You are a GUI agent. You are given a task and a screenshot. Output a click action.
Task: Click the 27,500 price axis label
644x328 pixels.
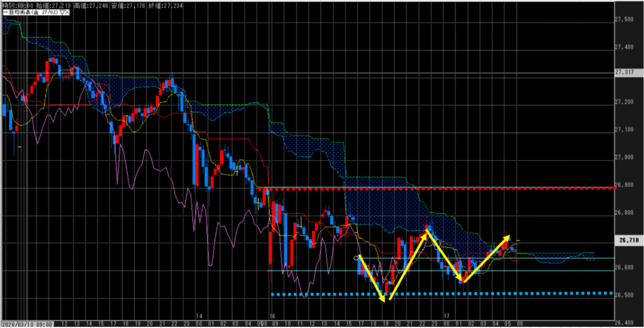626,20
